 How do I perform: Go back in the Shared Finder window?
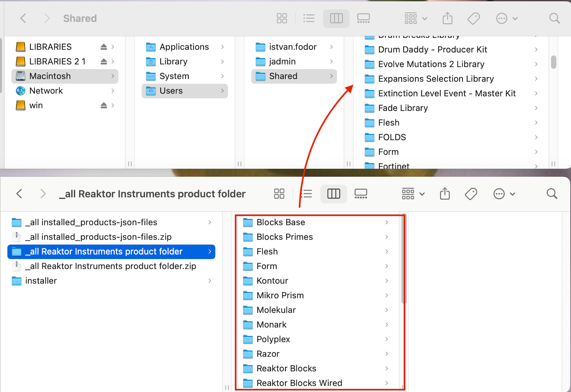click(23, 18)
